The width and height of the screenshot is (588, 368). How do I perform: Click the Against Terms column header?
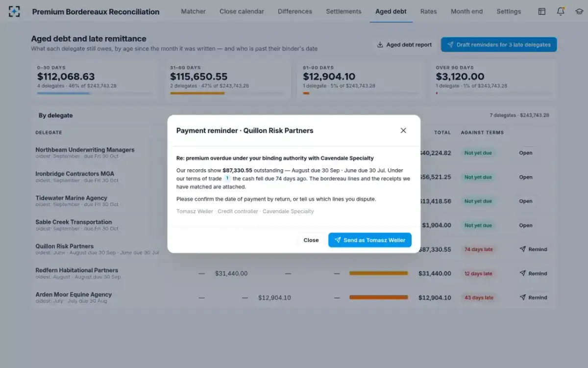pyautogui.click(x=482, y=132)
